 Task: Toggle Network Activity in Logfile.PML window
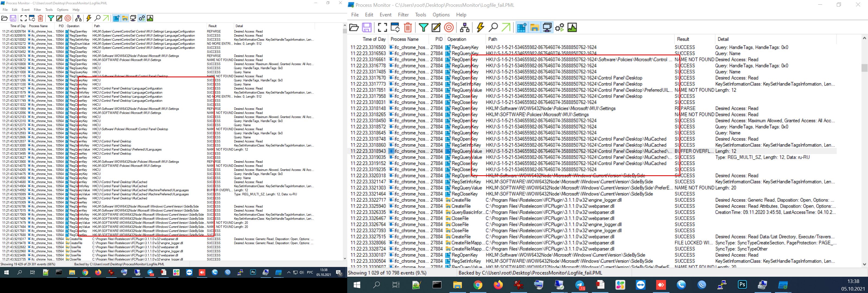click(x=133, y=18)
